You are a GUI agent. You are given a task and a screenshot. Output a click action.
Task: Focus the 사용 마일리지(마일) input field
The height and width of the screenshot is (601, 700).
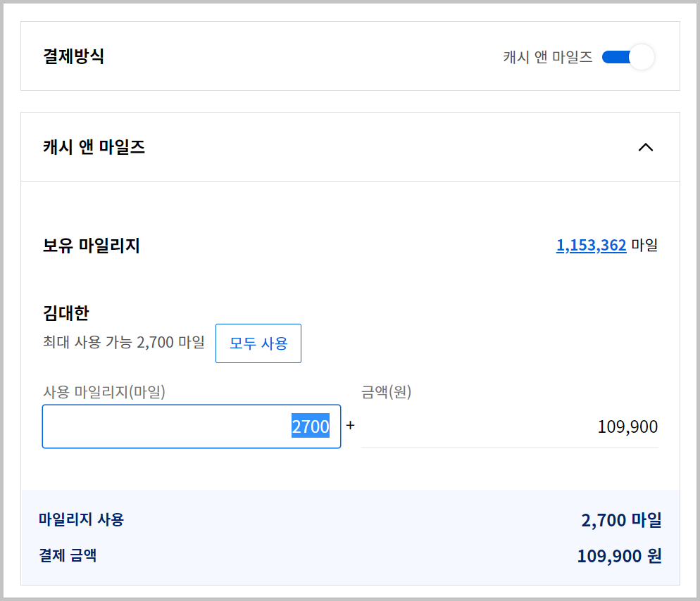coord(192,426)
